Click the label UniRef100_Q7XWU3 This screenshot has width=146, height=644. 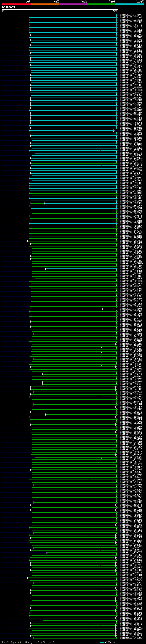[x=131, y=326]
